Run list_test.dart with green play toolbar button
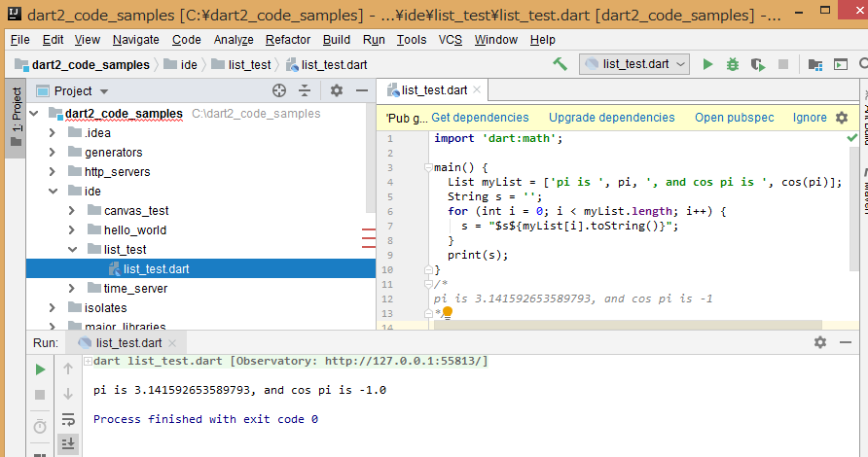Viewport: 868px width, 457px height. click(707, 64)
